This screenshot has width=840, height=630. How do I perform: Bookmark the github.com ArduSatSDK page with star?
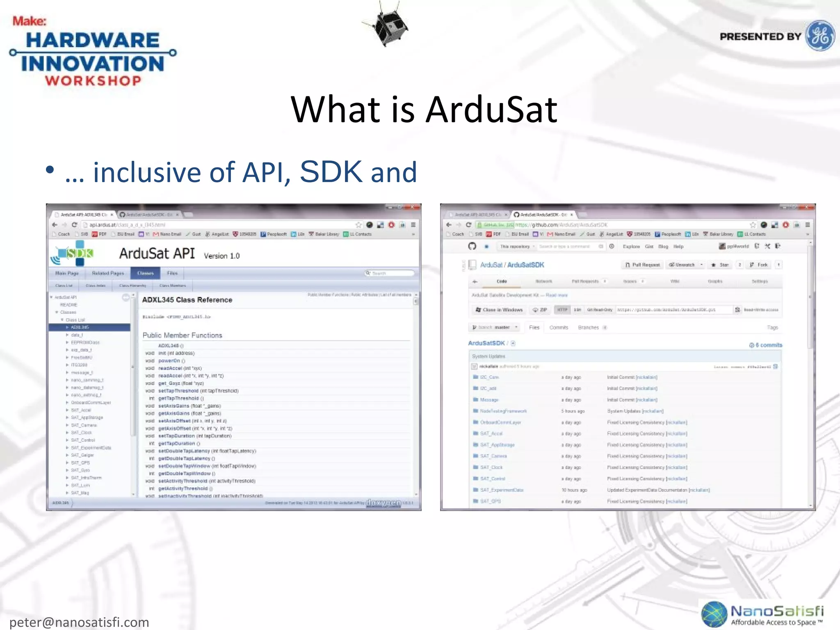click(753, 225)
